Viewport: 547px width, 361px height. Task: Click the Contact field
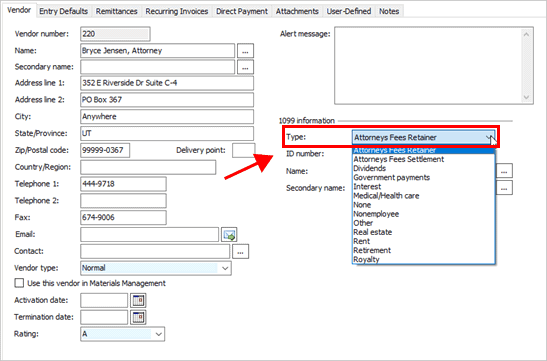tap(155, 251)
